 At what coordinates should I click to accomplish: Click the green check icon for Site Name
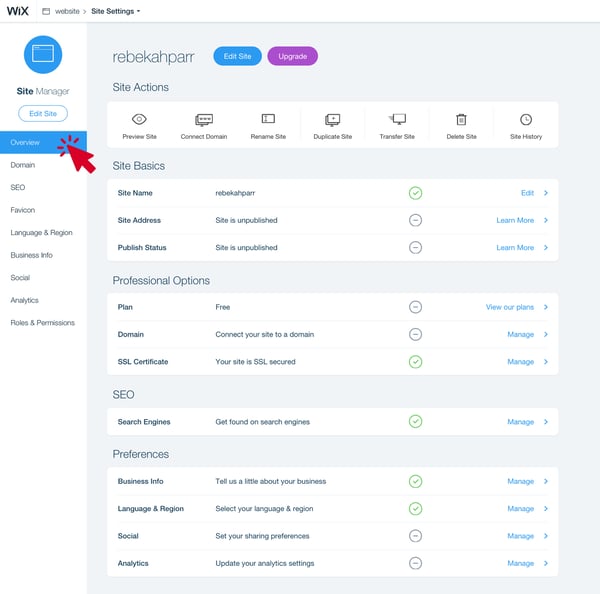[415, 193]
